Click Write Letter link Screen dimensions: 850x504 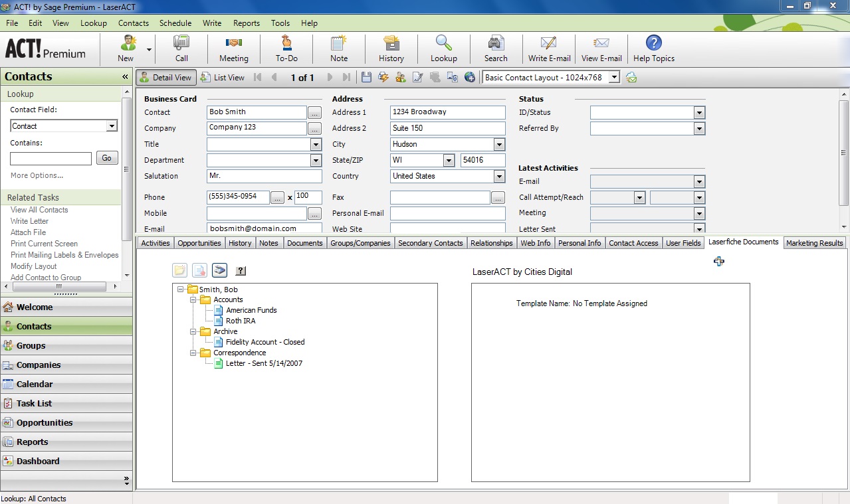[x=29, y=221]
